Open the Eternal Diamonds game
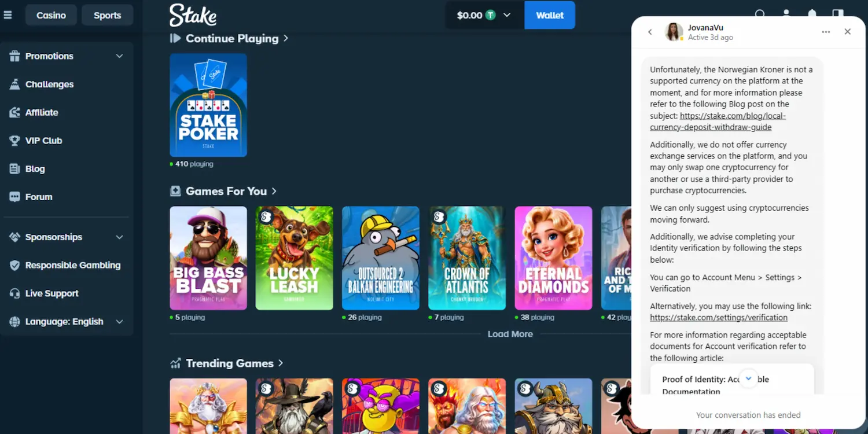 click(x=553, y=258)
